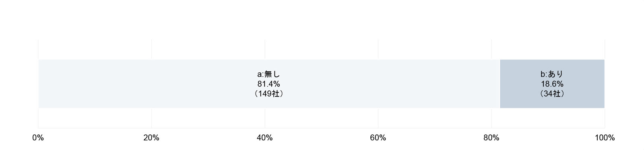
Task: Click the a:無し bar segment
Action: click(x=268, y=84)
